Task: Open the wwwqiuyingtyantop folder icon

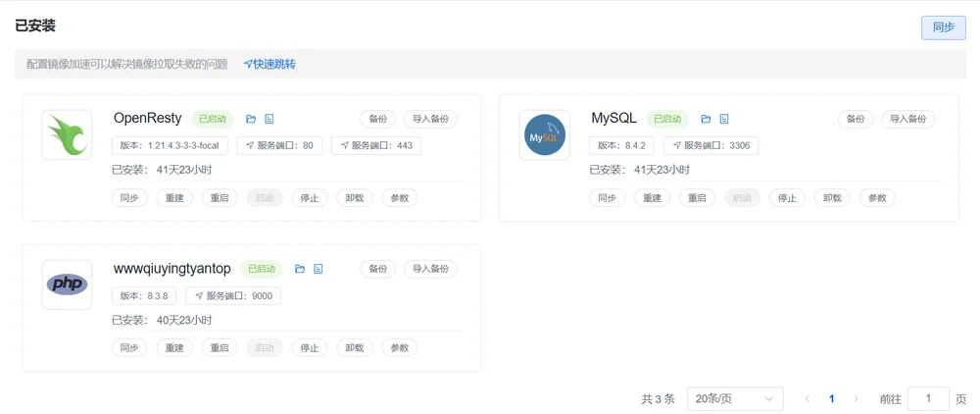Action: (300, 269)
